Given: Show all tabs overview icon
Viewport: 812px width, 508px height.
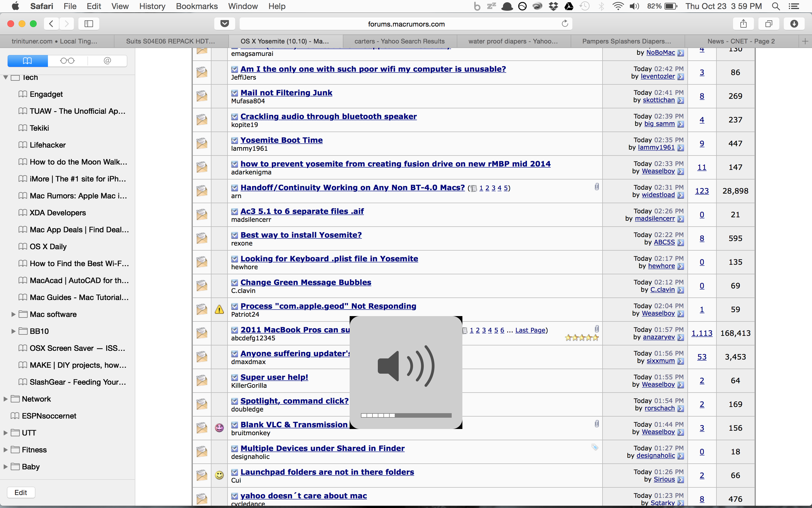Looking at the screenshot, I should pyautogui.click(x=769, y=23).
